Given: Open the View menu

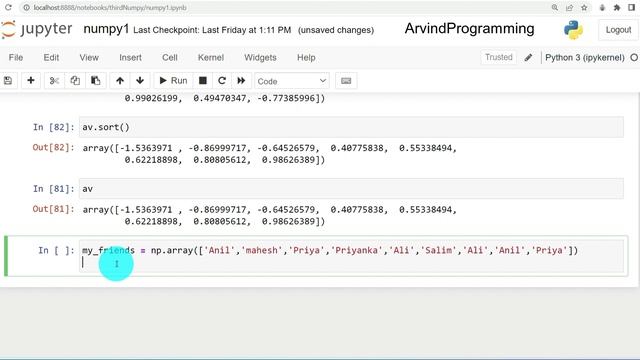Looking at the screenshot, I should click(89, 58).
